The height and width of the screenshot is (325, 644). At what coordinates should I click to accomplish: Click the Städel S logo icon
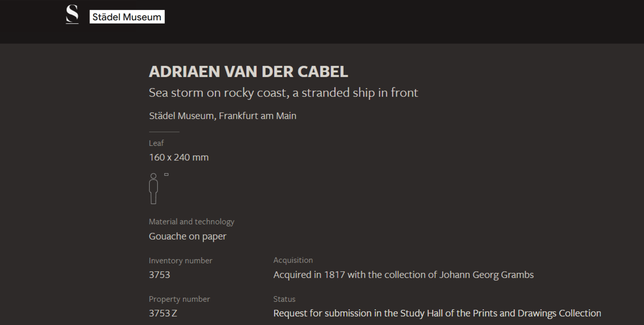[x=72, y=15]
